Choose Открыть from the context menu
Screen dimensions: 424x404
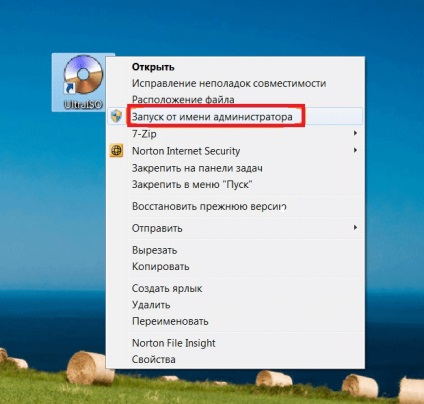153,67
